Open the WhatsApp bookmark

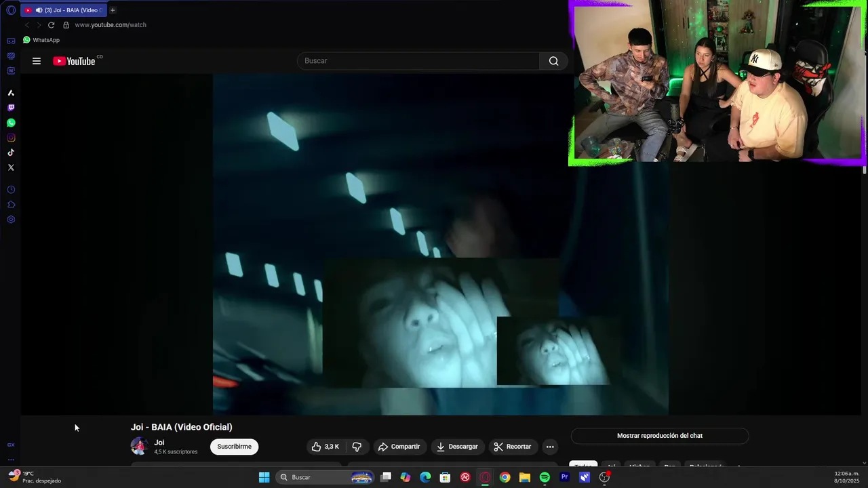[41, 40]
